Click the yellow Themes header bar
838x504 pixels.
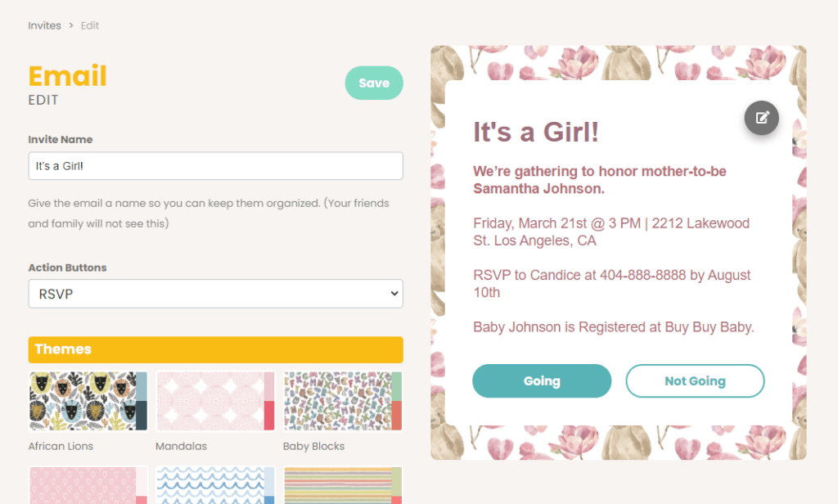pyautogui.click(x=215, y=349)
